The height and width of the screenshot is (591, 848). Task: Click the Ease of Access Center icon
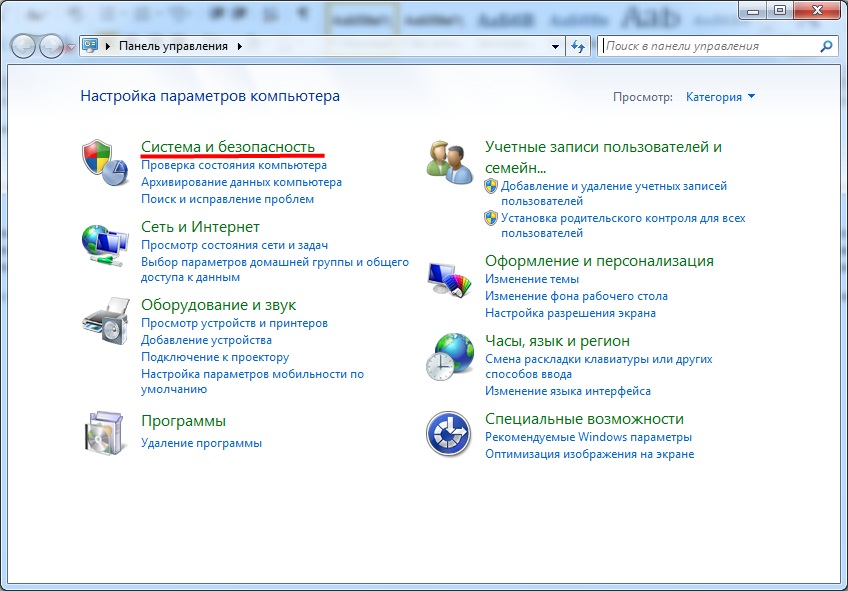click(x=448, y=434)
